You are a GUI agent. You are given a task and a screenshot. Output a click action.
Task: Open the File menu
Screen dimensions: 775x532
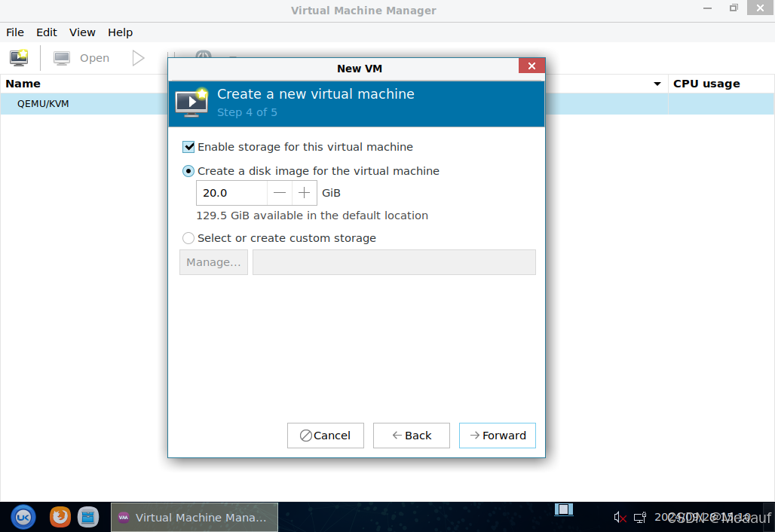[15, 32]
